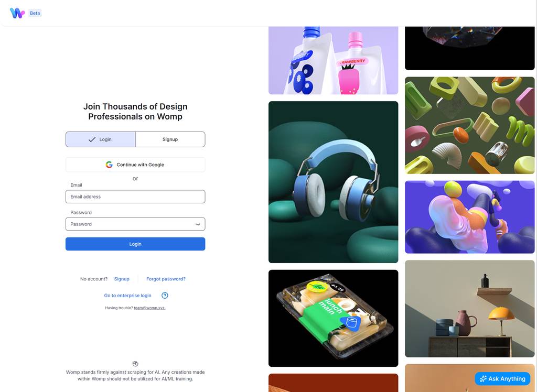537x392 pixels.
Task: Focus the Email address field
Action: coord(135,197)
